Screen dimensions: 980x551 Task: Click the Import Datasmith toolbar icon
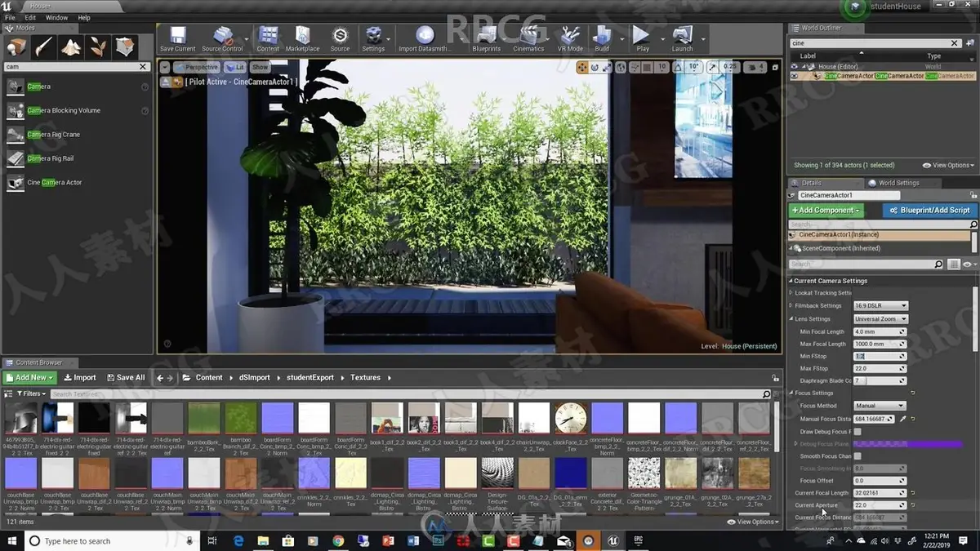[425, 38]
